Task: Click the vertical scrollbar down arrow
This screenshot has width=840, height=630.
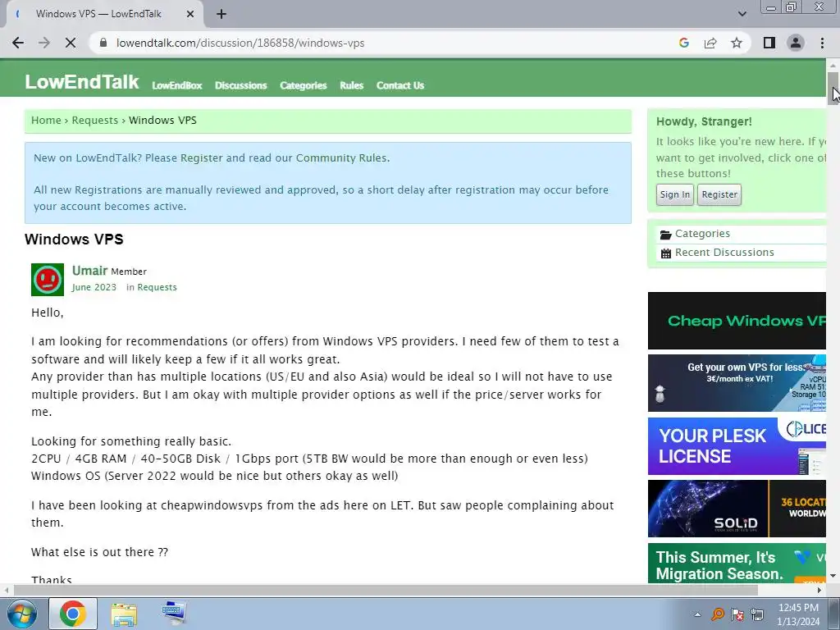Action: pos(833,577)
